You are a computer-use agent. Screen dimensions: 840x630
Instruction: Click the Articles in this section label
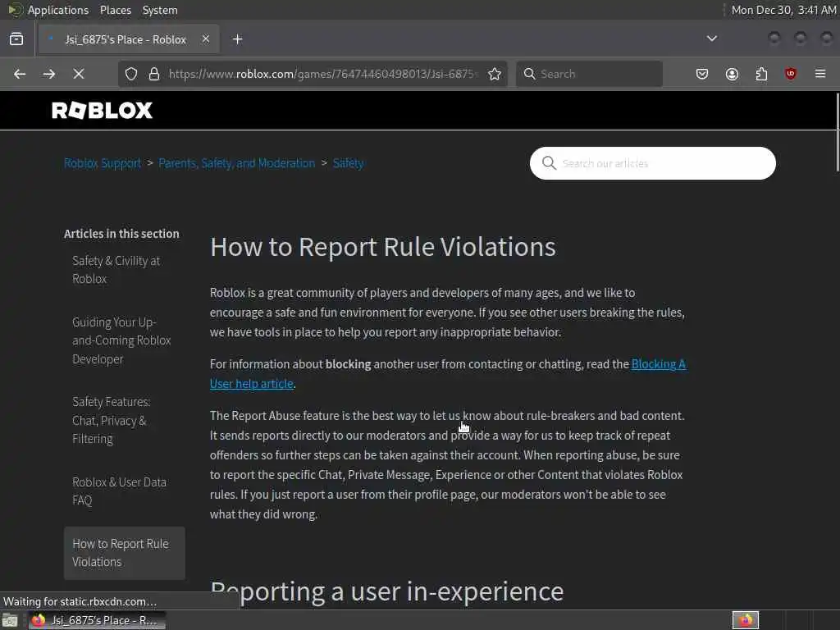121,234
